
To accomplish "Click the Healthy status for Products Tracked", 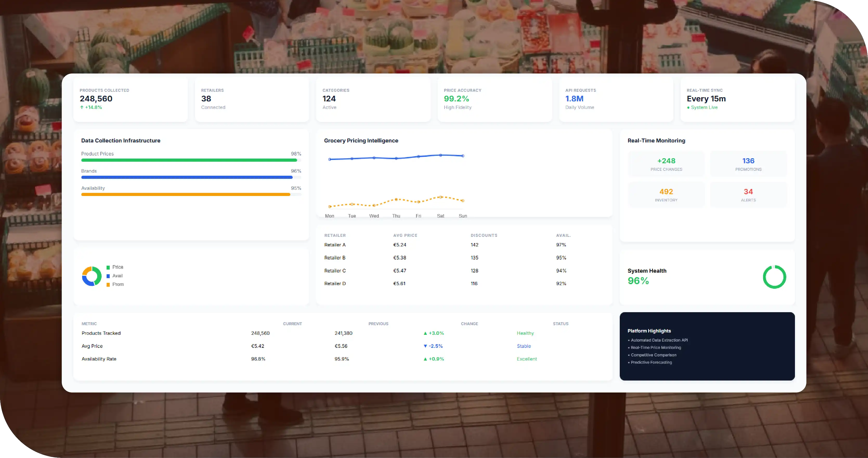I will coord(525,333).
